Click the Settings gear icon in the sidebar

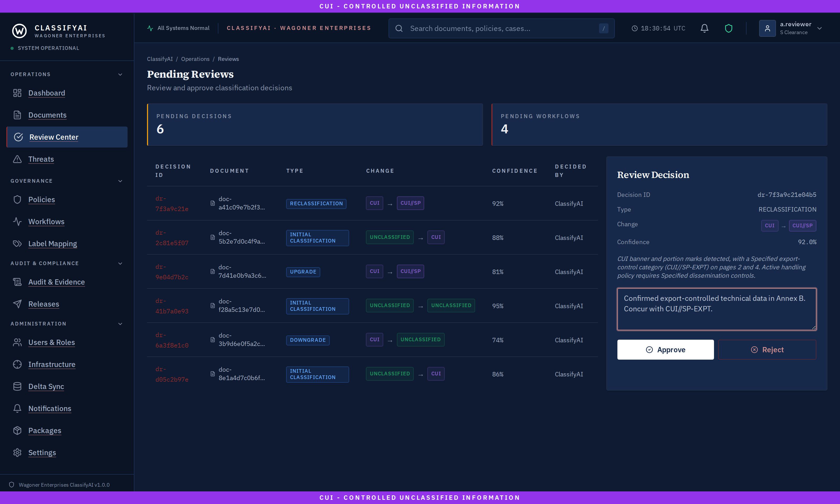[17, 453]
